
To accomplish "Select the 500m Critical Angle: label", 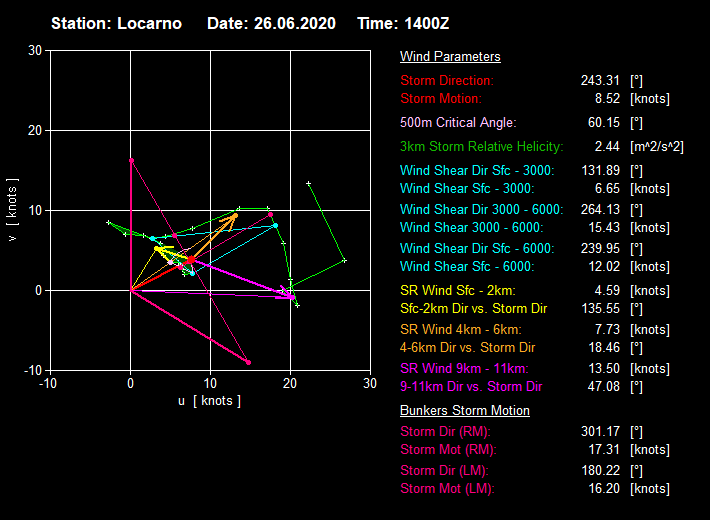I will pos(458,123).
